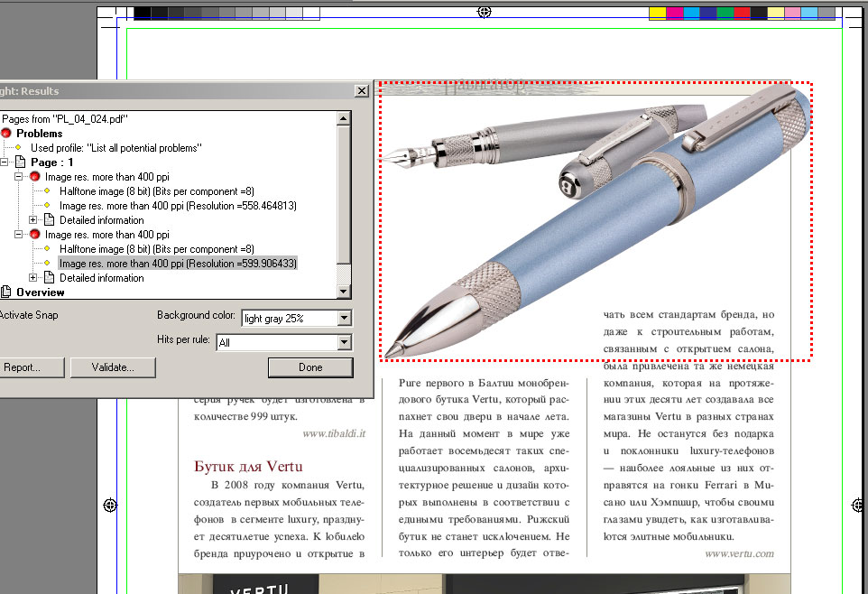
Task: Open the Background color dropdown
Action: pyautogui.click(x=345, y=318)
